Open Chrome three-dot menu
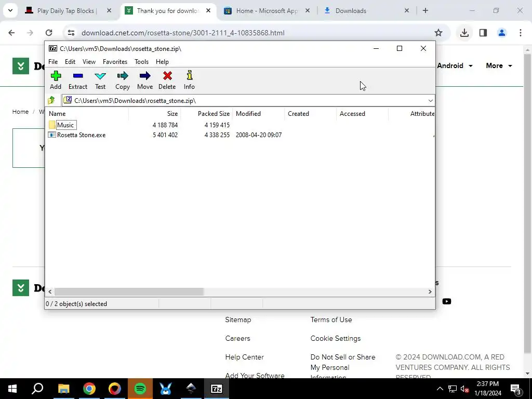Image resolution: width=532 pixels, height=399 pixels. (x=520, y=33)
